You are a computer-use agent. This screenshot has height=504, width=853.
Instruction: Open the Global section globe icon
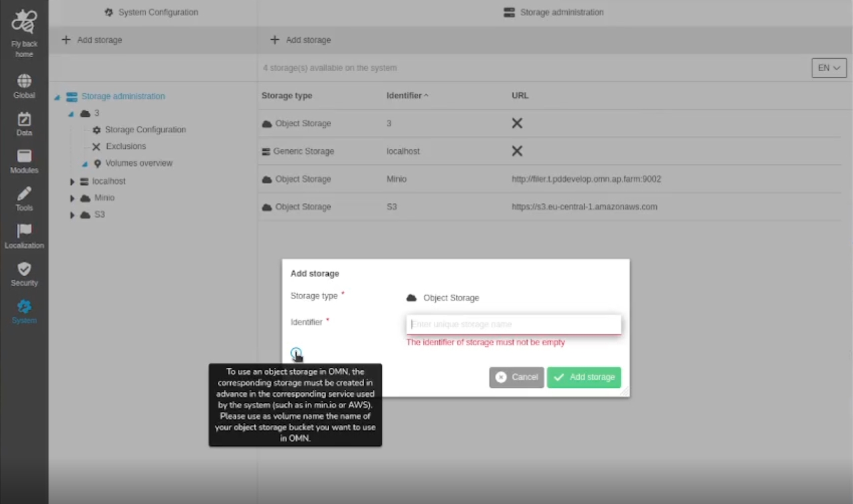24,81
